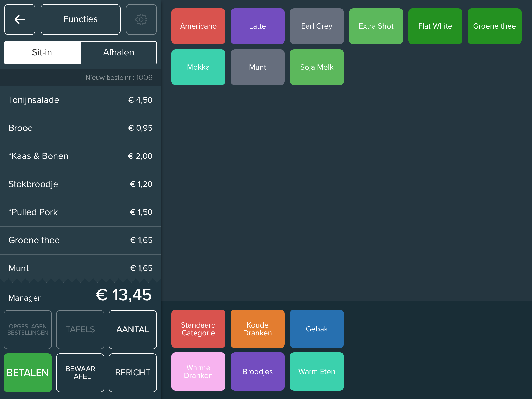
Task: Show the Warm Eten category
Action: tap(317, 371)
